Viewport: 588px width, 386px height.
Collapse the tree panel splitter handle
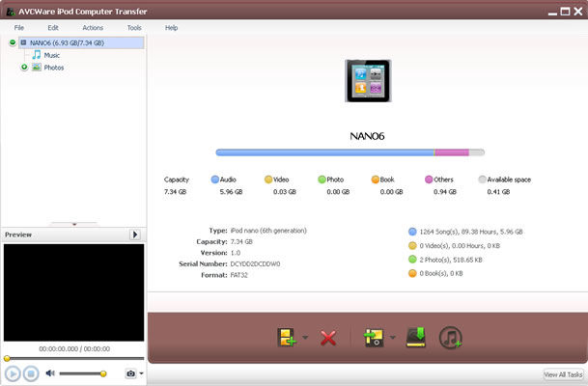[x=74, y=223]
